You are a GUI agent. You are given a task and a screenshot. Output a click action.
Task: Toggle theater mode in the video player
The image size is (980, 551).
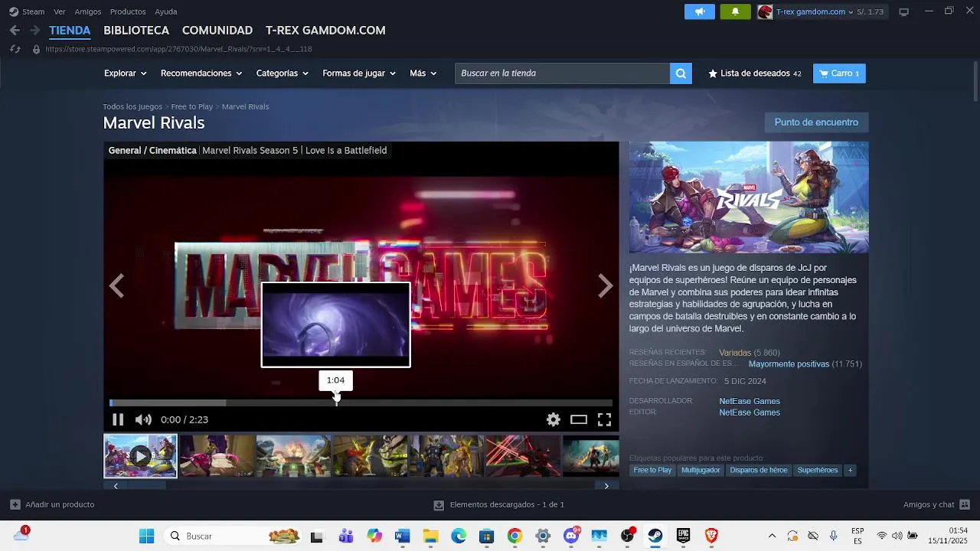coord(579,419)
